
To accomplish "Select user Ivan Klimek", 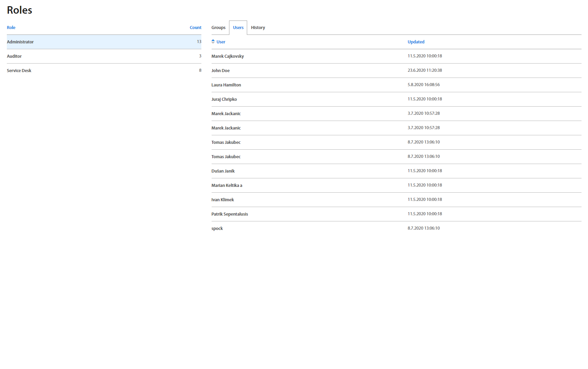I will coord(223,200).
